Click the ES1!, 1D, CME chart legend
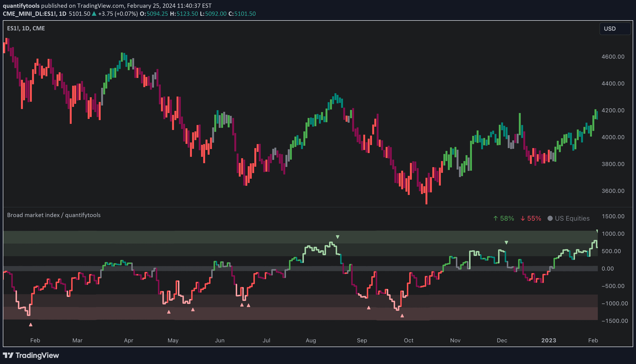This screenshot has width=636, height=364. (26, 28)
